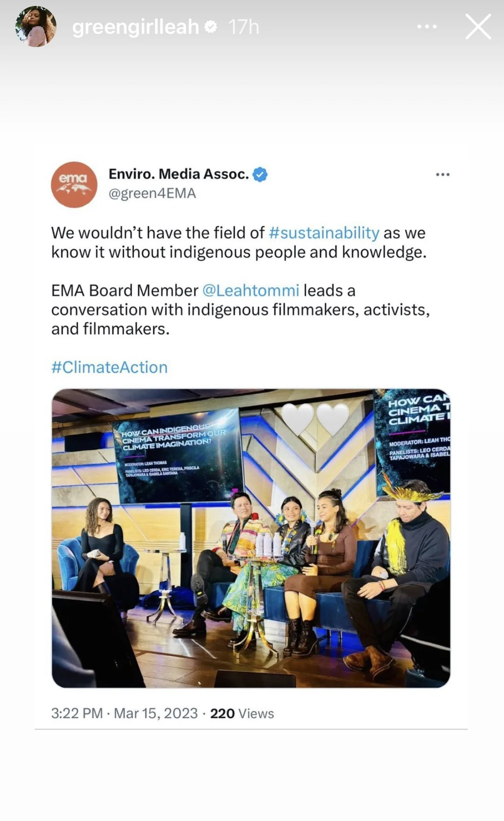Open the panel discussion photo
The height and width of the screenshot is (821, 504).
point(251,538)
